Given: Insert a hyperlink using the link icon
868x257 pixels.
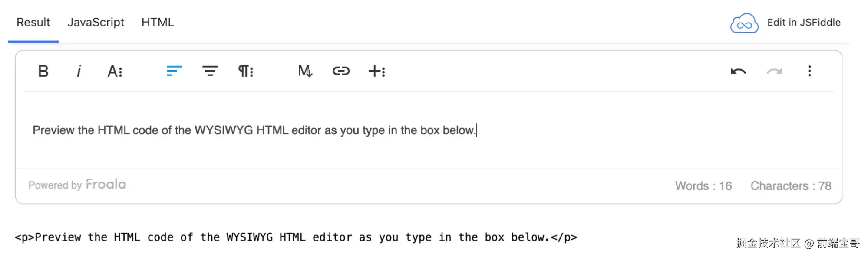Looking at the screenshot, I should 341,71.
